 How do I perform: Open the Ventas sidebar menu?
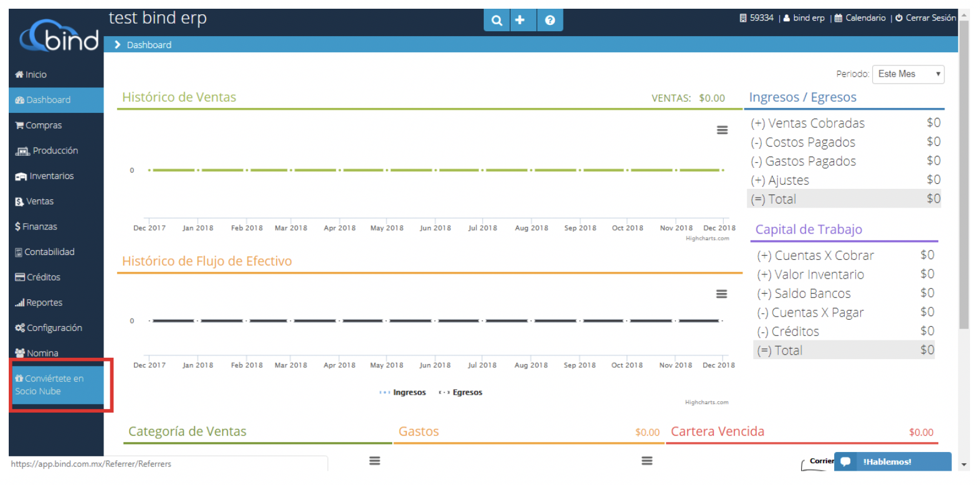pos(56,201)
